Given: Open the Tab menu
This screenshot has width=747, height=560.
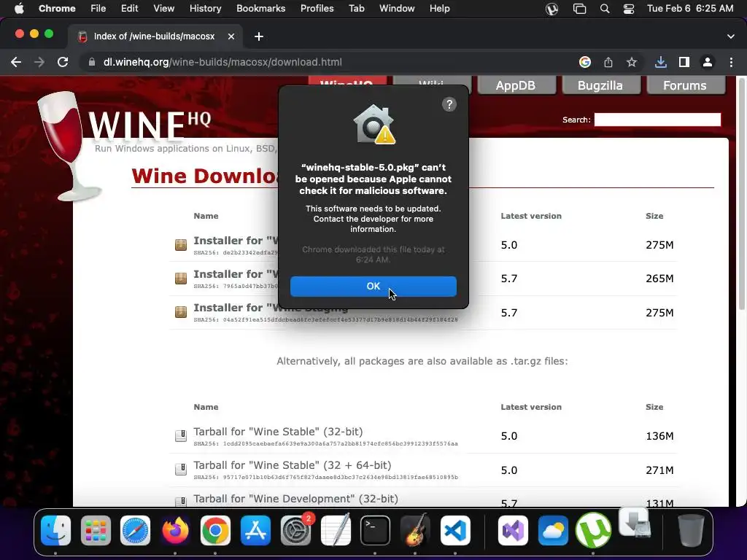Looking at the screenshot, I should 356,8.
